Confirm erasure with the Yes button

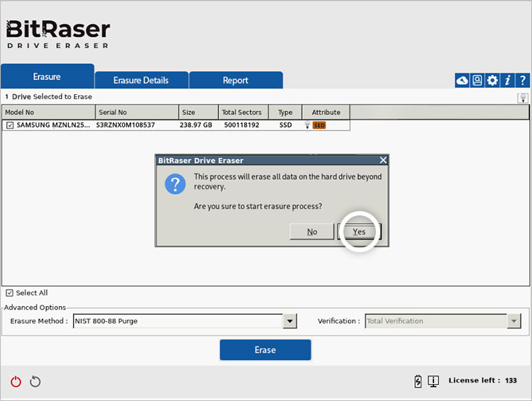click(360, 232)
